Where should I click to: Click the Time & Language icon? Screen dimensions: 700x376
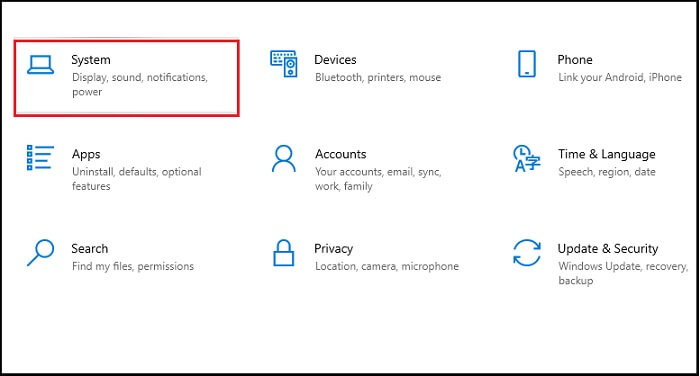point(527,159)
